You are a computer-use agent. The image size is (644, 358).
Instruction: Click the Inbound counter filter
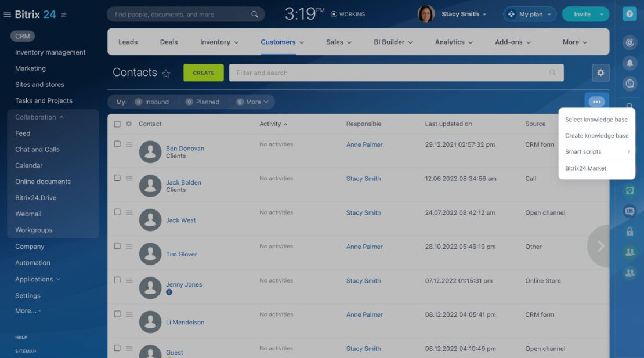tap(151, 102)
